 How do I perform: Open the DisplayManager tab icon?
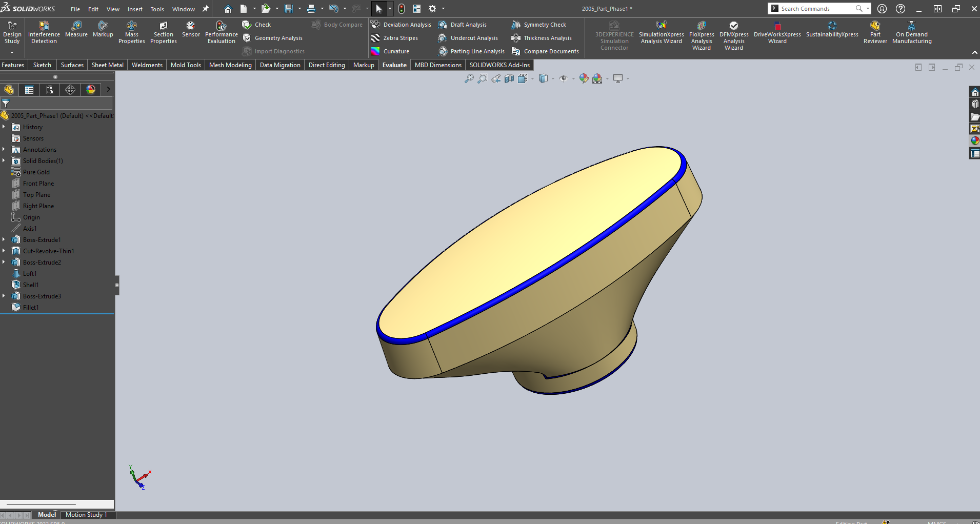91,90
